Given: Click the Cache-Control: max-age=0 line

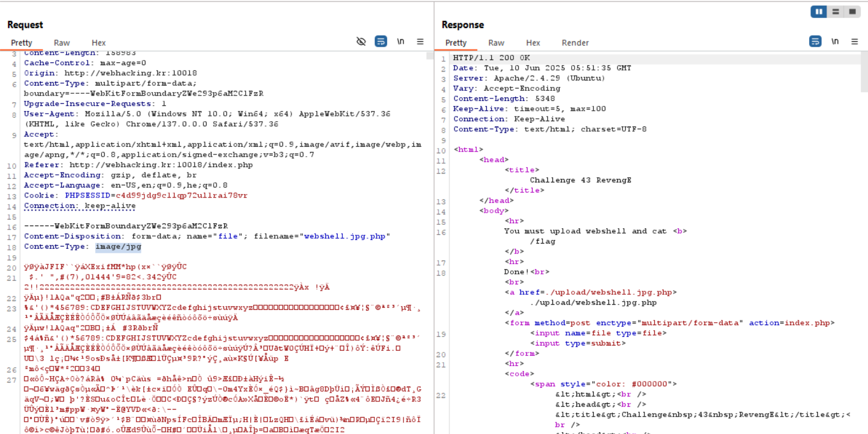Looking at the screenshot, I should click(85, 63).
